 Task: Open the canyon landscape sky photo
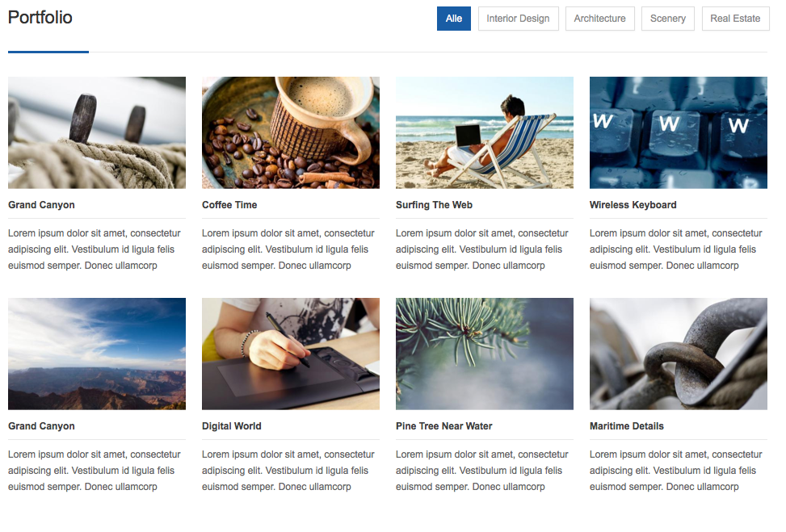pyautogui.click(x=97, y=354)
